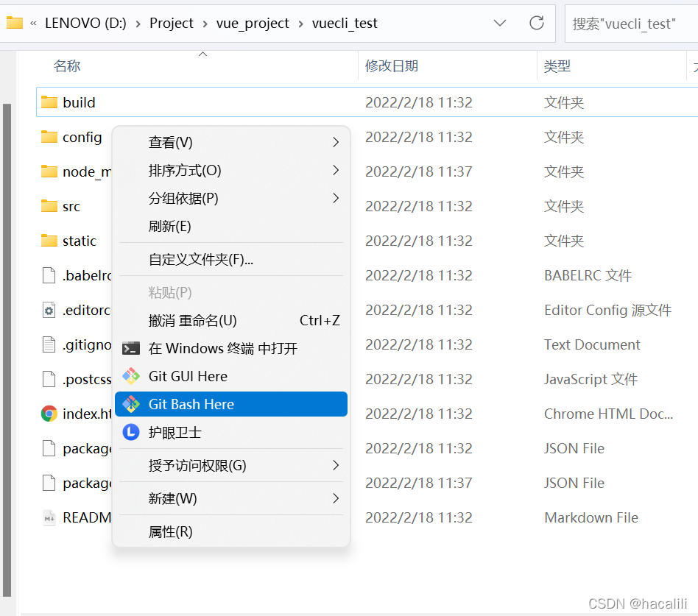Expand the 查看(V) submenu arrow
The image size is (698, 616).
pyautogui.click(x=336, y=143)
